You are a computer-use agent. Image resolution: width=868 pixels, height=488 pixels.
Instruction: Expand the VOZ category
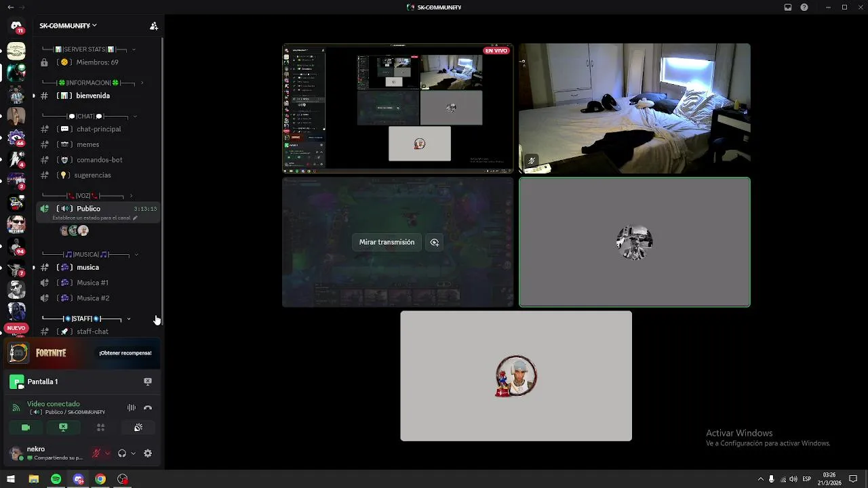pos(86,196)
